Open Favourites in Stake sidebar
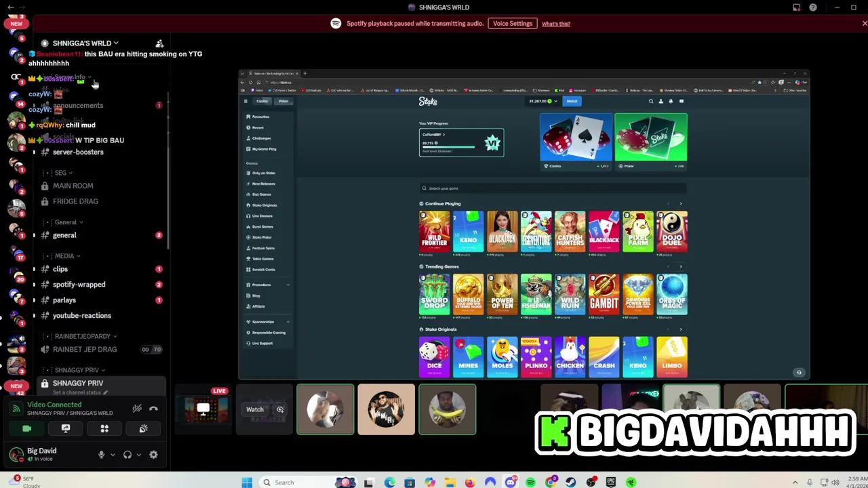 click(259, 117)
